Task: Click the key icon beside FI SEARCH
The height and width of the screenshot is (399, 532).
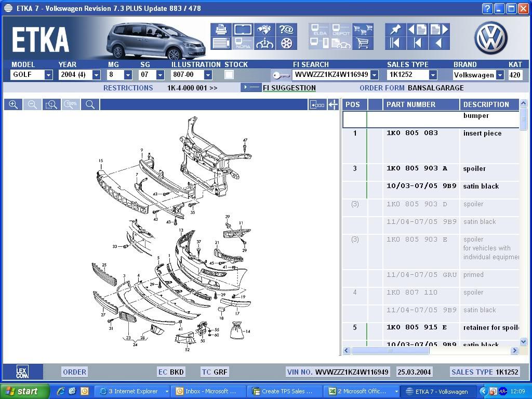Action: coord(281,75)
